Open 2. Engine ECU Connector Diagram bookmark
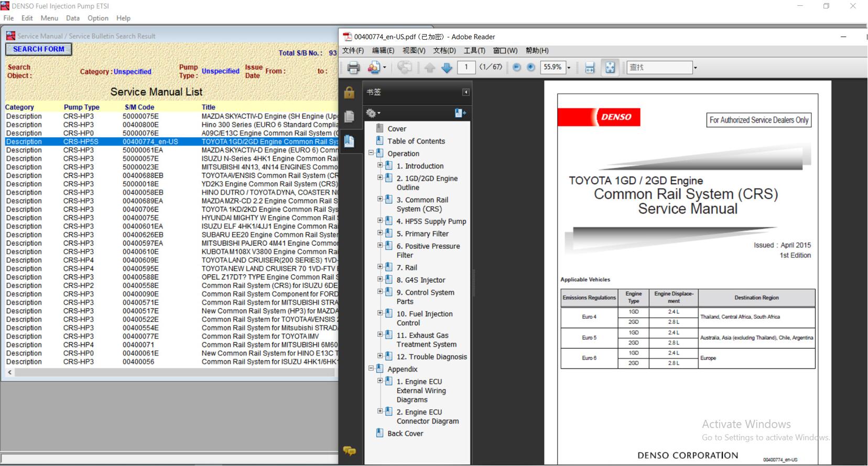 [428, 416]
